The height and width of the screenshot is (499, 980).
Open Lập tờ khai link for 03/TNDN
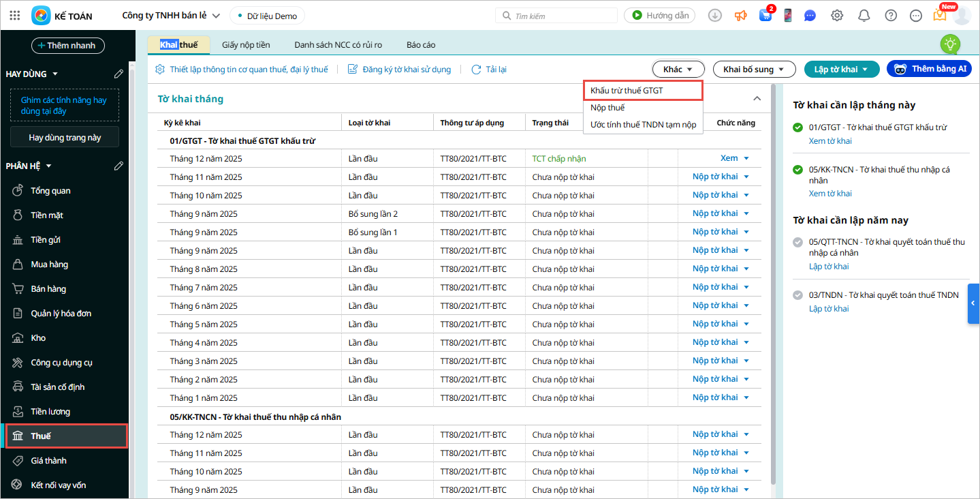828,309
